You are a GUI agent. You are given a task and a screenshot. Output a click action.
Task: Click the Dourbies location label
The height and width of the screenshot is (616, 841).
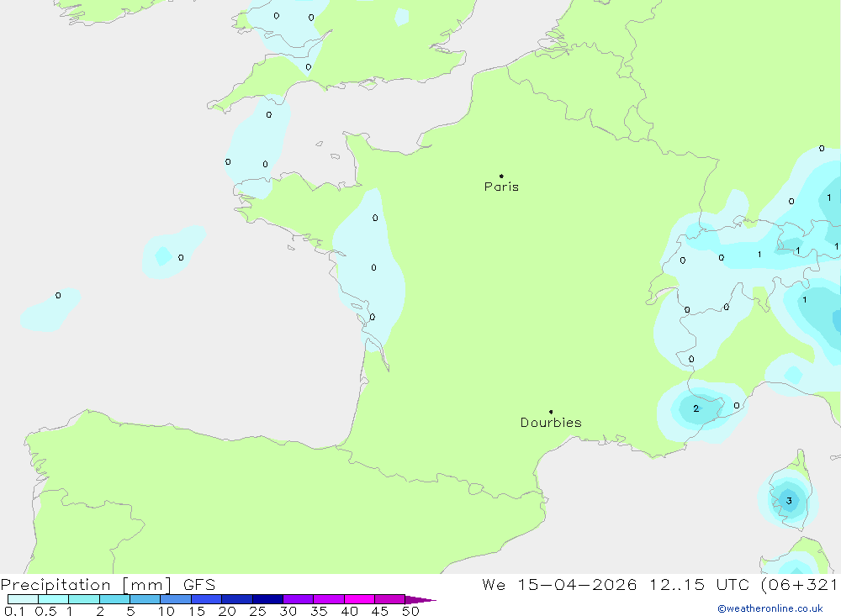(x=551, y=423)
